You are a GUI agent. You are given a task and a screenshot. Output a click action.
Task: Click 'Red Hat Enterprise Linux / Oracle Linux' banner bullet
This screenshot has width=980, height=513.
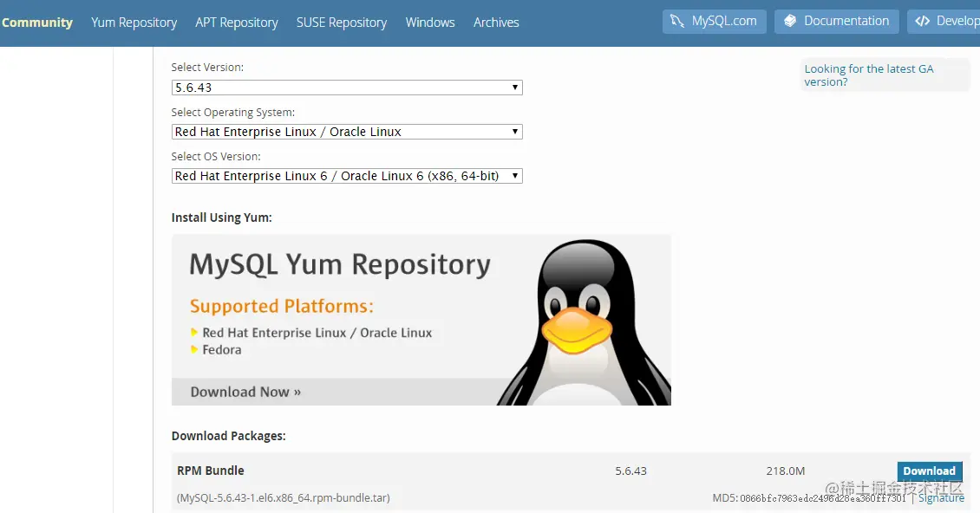(317, 333)
